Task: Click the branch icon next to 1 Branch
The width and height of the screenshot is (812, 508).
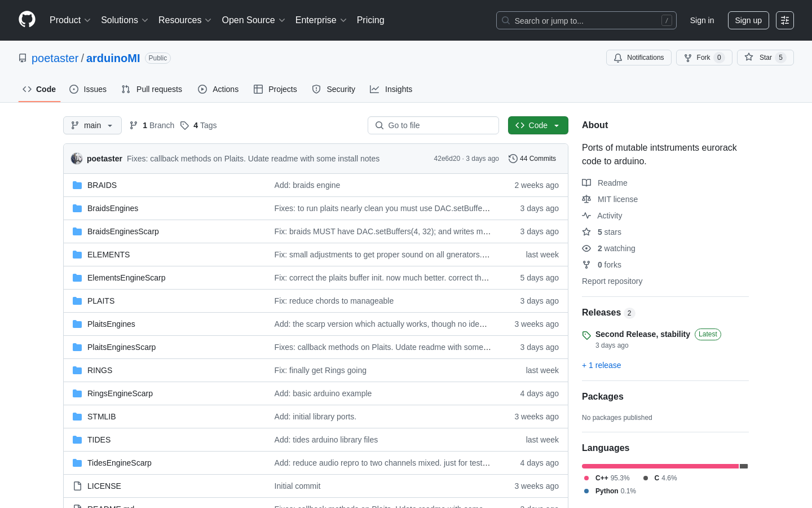Action: pyautogui.click(x=134, y=125)
